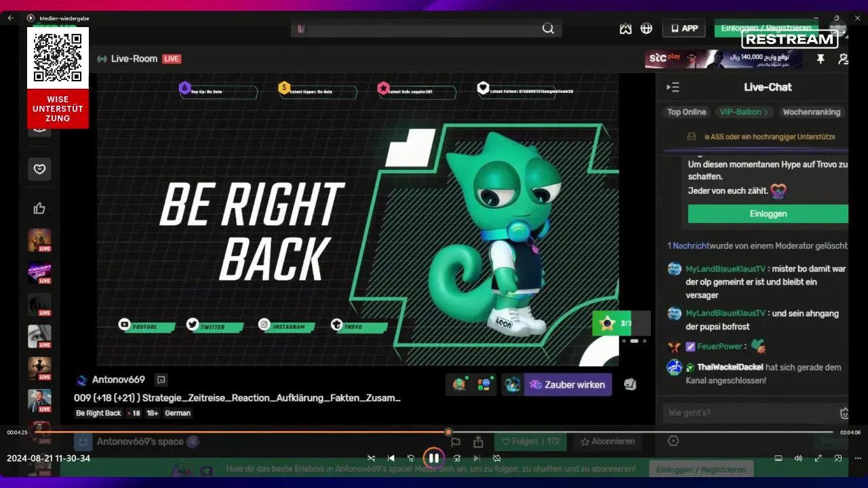Click ThaiWackelDackel's username in chat
Image resolution: width=868 pixels, height=488 pixels.
(x=730, y=367)
